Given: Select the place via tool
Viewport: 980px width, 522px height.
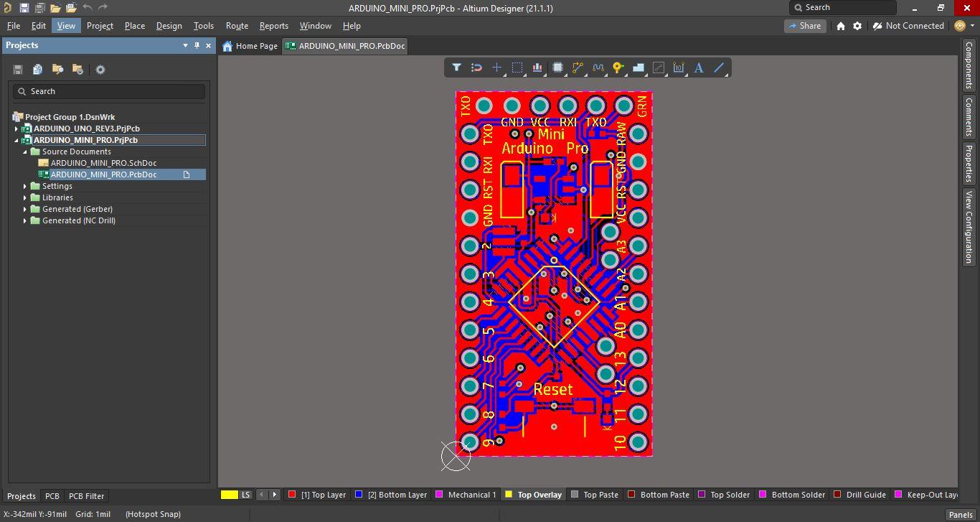Looking at the screenshot, I should pyautogui.click(x=618, y=67).
